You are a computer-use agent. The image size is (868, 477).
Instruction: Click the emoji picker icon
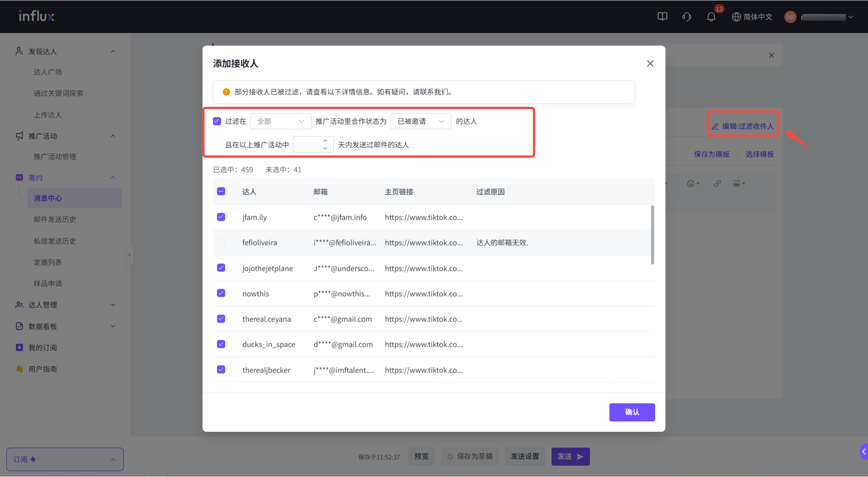pyautogui.click(x=691, y=184)
